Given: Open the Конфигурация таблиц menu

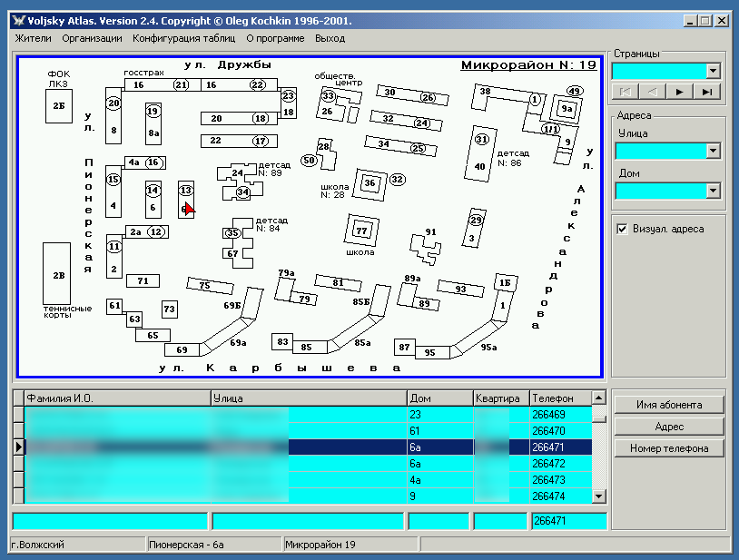Looking at the screenshot, I should point(183,38).
